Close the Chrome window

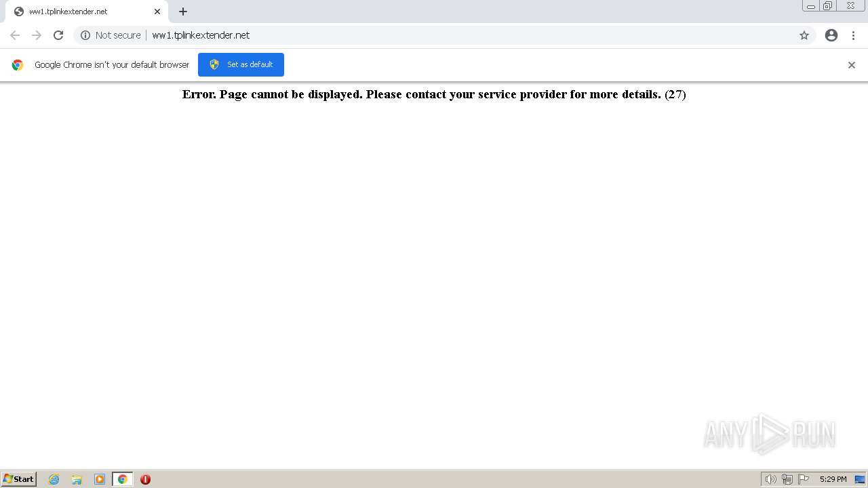click(850, 5)
